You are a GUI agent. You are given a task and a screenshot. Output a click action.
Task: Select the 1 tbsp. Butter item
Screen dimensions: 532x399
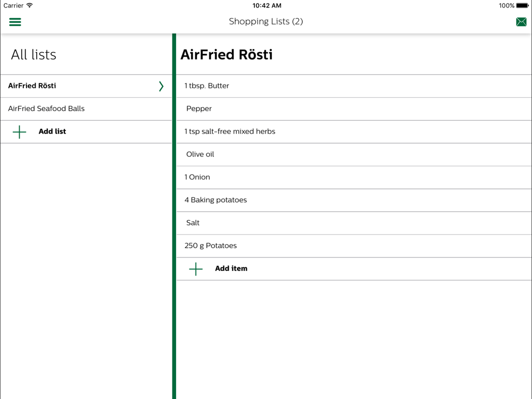pyautogui.click(x=354, y=86)
